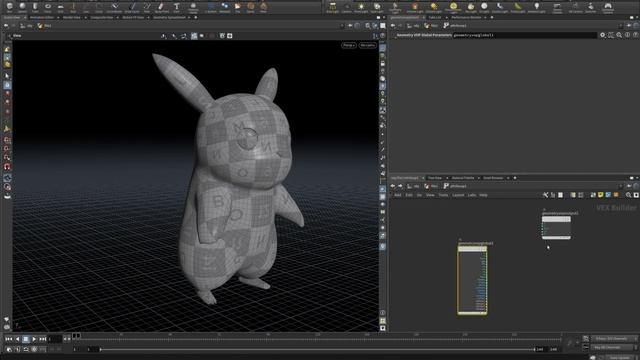
Task: Select the Grid shelf tool
Action: [60, 7]
